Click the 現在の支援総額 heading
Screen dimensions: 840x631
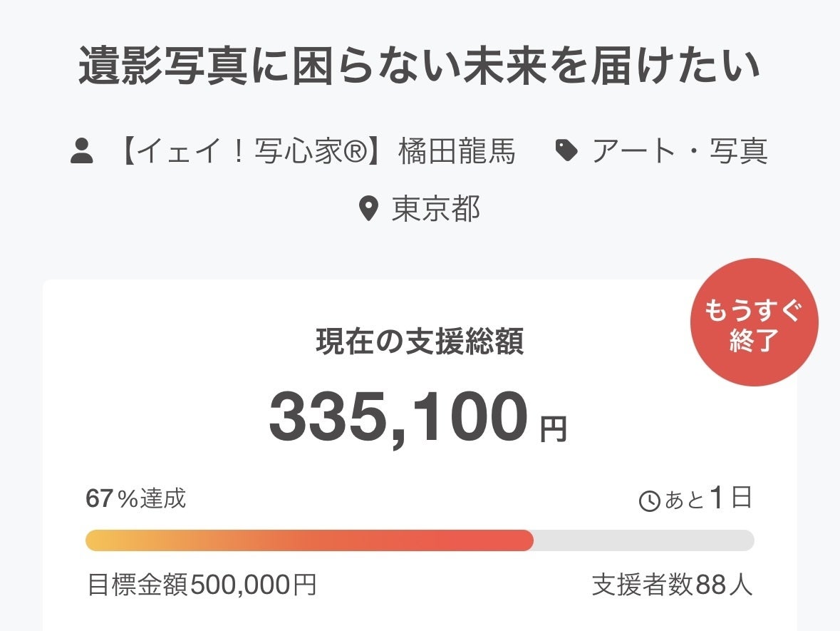pyautogui.click(x=420, y=342)
